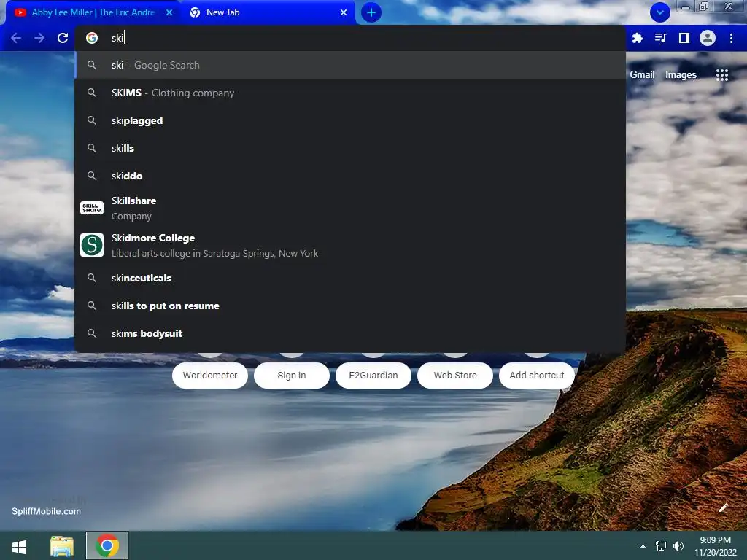
Task: Open the tab search dropdown arrow
Action: 660,12
